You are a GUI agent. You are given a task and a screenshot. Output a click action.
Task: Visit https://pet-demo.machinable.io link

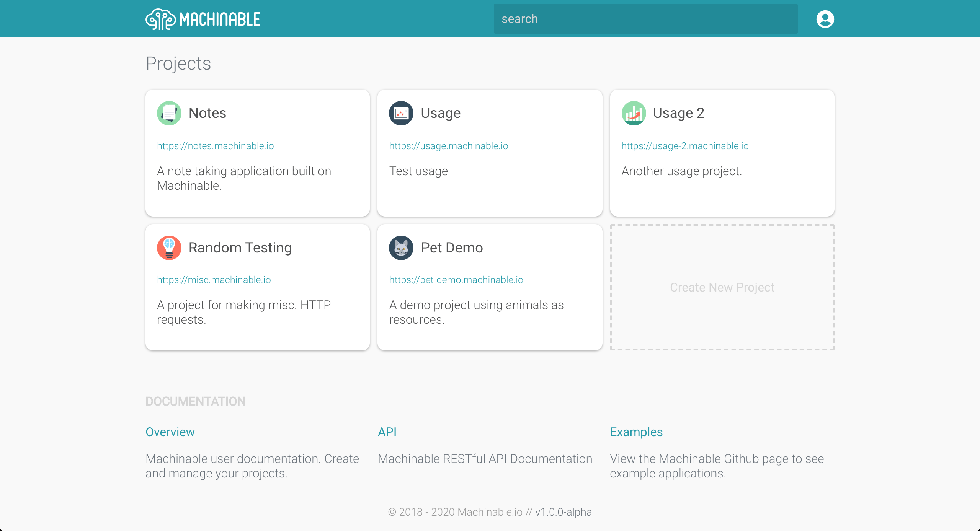(x=456, y=280)
